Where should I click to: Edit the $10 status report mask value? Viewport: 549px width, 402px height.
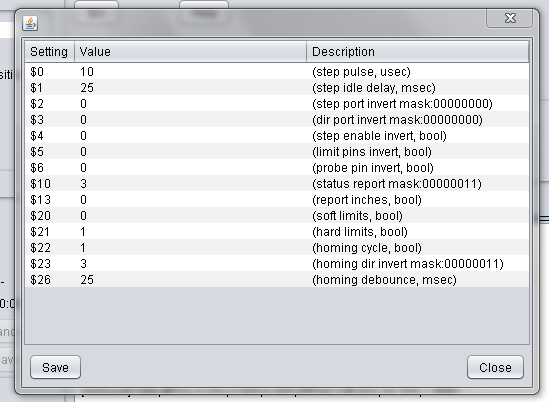pyautogui.click(x=190, y=183)
